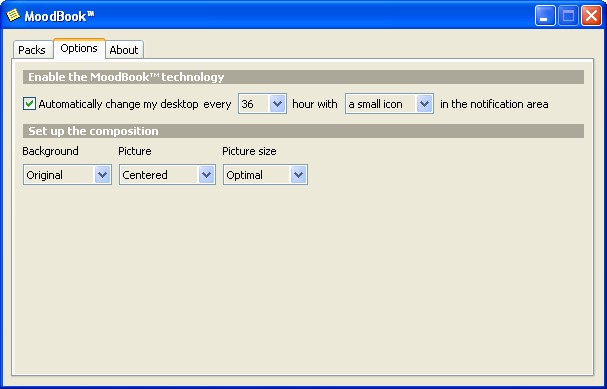The width and height of the screenshot is (607, 389).
Task: Click the MoodBook app icon in title bar
Action: [13, 15]
